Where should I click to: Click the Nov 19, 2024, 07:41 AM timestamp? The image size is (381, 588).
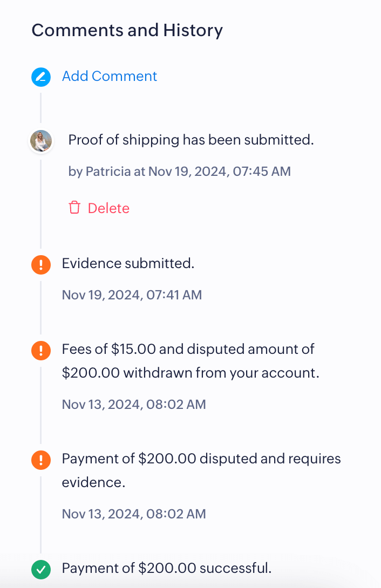[x=132, y=295]
